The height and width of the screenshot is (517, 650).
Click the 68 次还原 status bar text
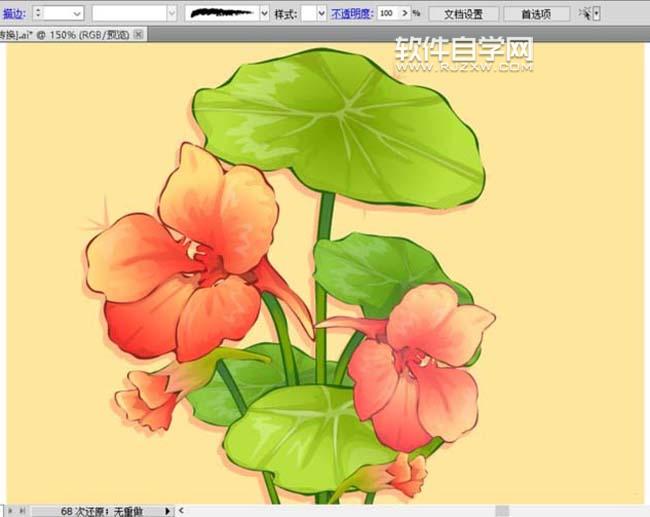[100, 511]
